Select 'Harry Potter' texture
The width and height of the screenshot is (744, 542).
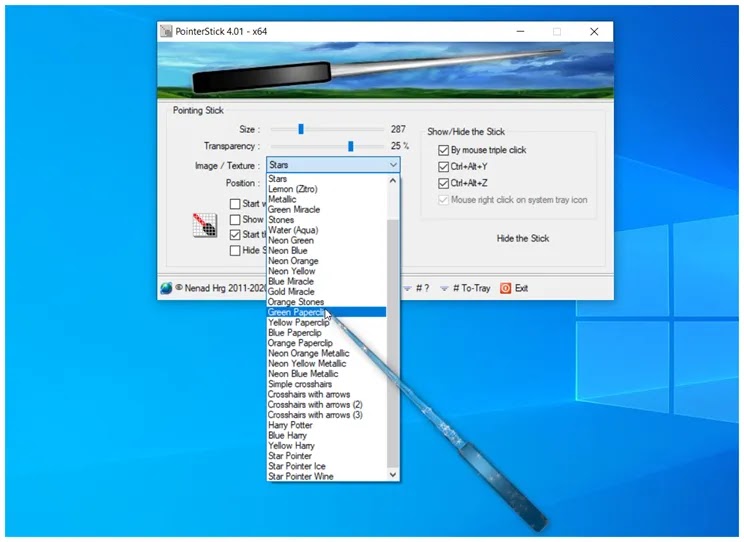(326, 426)
